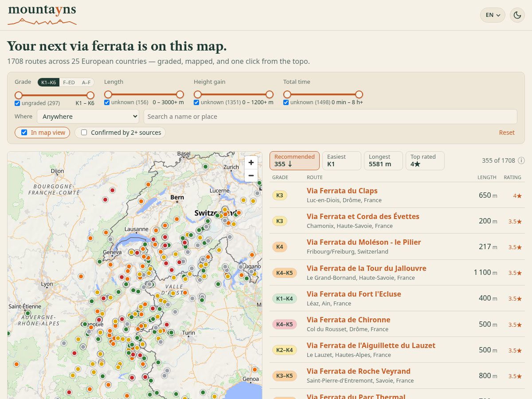Click the RATING column header
This screenshot has height=399, width=532.
click(x=512, y=177)
